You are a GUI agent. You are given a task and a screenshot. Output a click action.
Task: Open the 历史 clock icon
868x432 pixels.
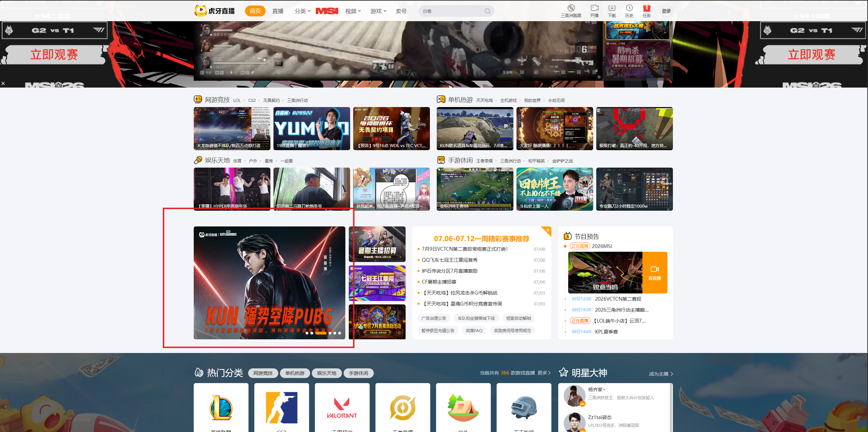point(629,8)
